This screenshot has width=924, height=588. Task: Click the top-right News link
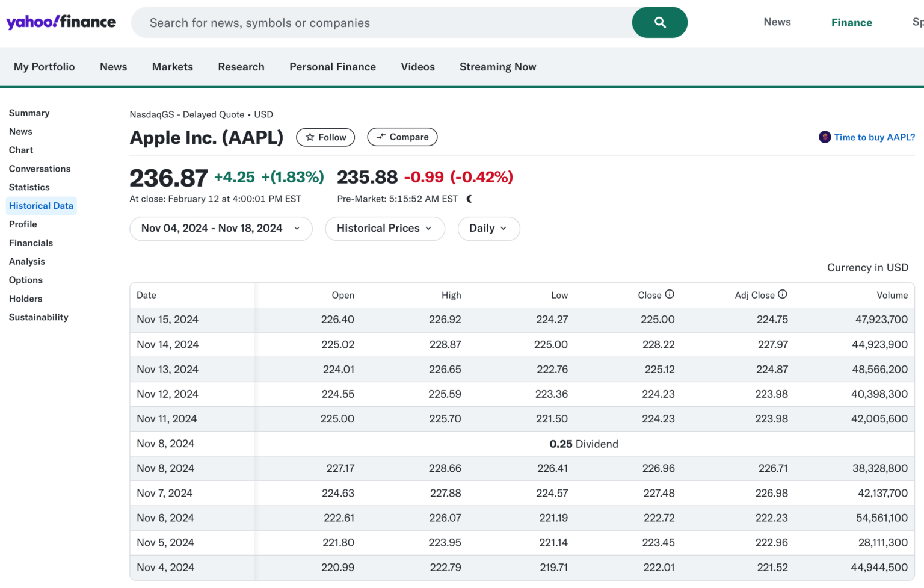click(777, 22)
